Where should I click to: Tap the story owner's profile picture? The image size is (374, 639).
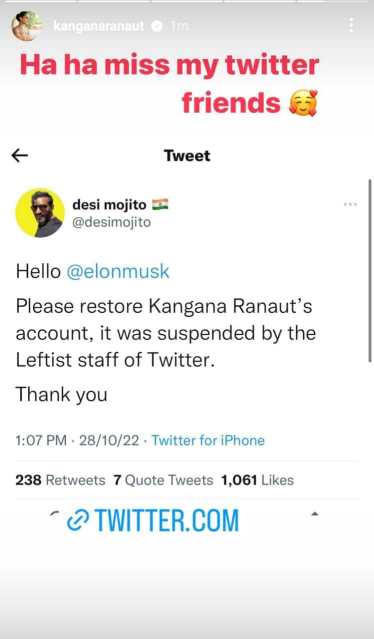tap(27, 26)
